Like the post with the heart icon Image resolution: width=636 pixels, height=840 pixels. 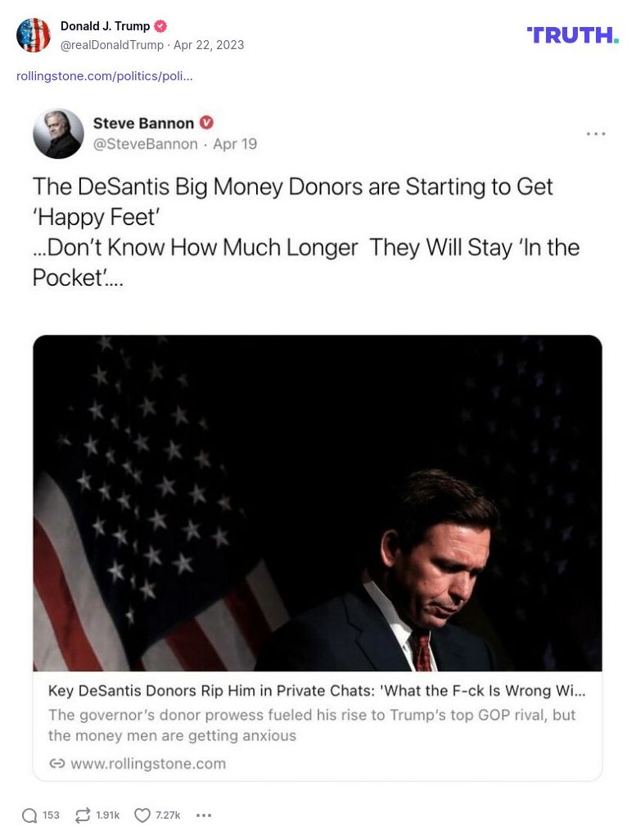point(142,815)
